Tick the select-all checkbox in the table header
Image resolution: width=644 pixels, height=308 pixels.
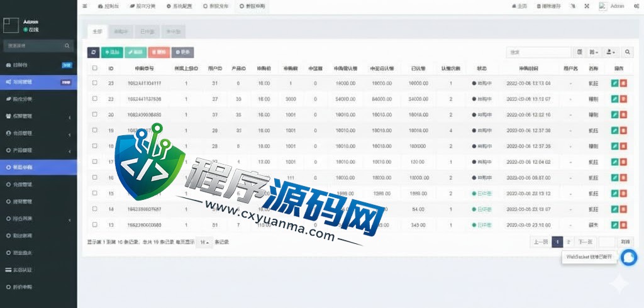point(95,68)
